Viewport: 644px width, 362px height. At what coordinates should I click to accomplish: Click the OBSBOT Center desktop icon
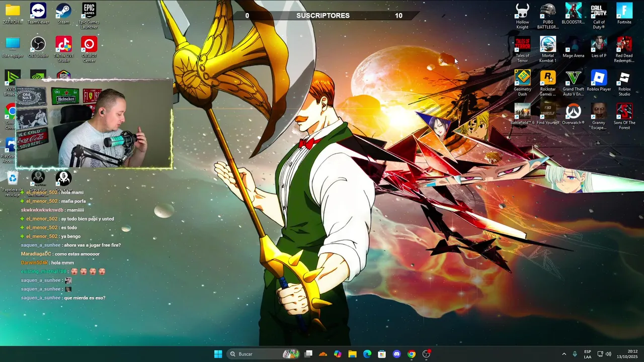pos(89,49)
